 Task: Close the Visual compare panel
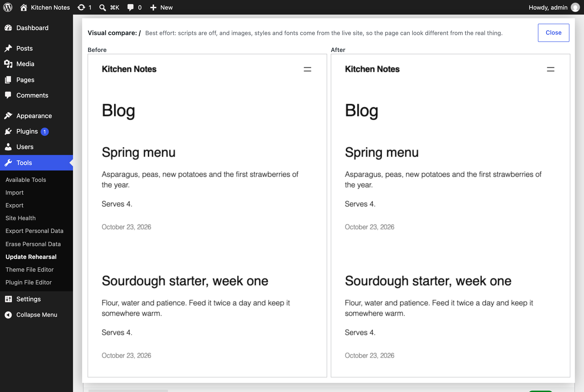[553, 33]
